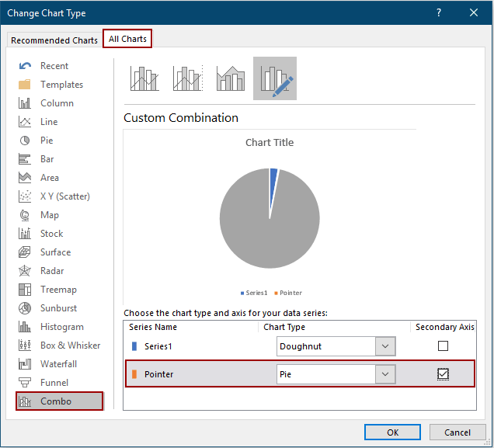The width and height of the screenshot is (494, 448).
Task: Switch to the All Charts tab
Action: pos(128,39)
